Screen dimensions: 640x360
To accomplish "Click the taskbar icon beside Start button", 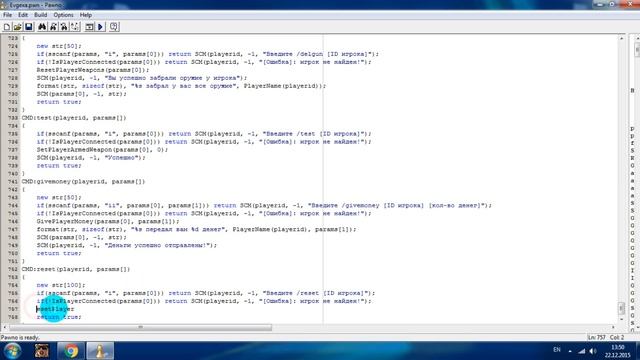I will (x=42, y=351).
